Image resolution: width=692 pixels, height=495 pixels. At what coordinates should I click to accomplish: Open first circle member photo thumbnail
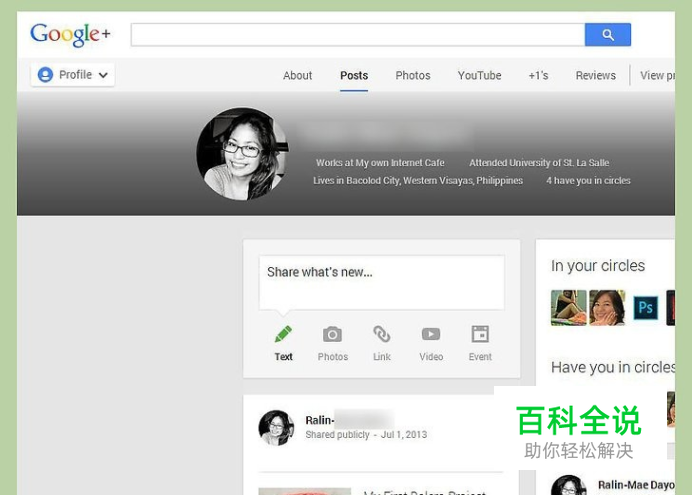coord(568,308)
